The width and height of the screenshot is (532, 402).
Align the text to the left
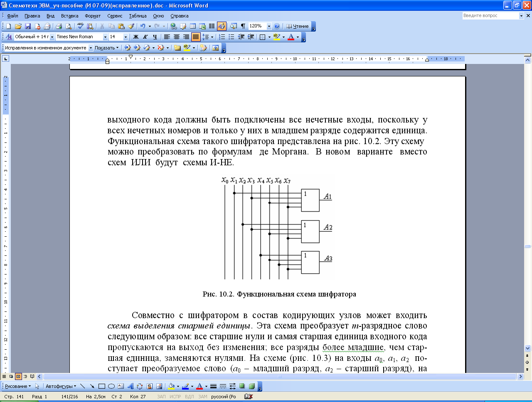point(167,37)
